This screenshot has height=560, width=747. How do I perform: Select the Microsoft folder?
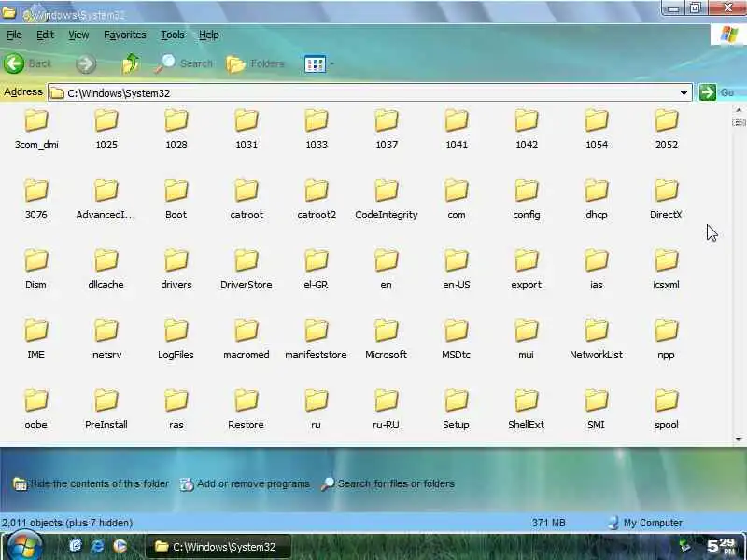tap(386, 339)
